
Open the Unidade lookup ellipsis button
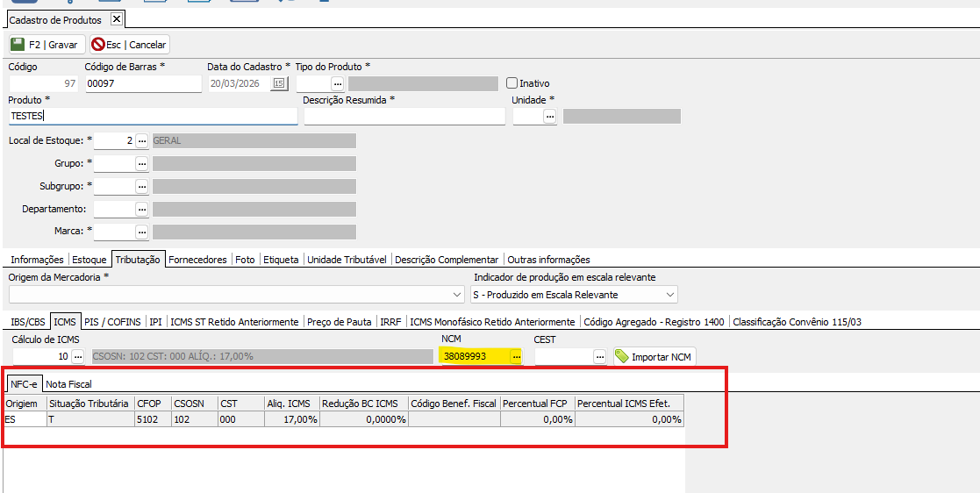click(550, 116)
